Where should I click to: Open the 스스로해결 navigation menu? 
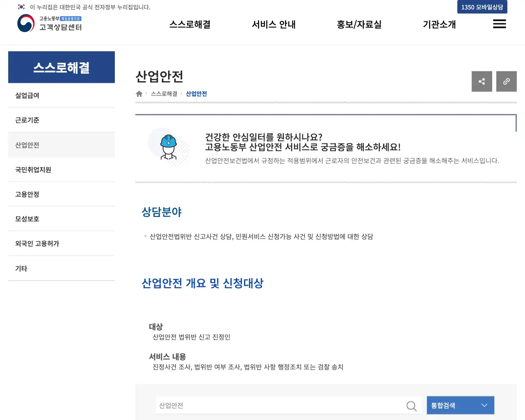(189, 24)
